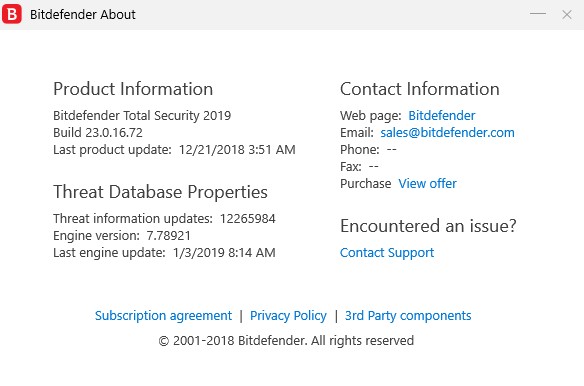Open the 3rd Party components link

[x=408, y=316]
